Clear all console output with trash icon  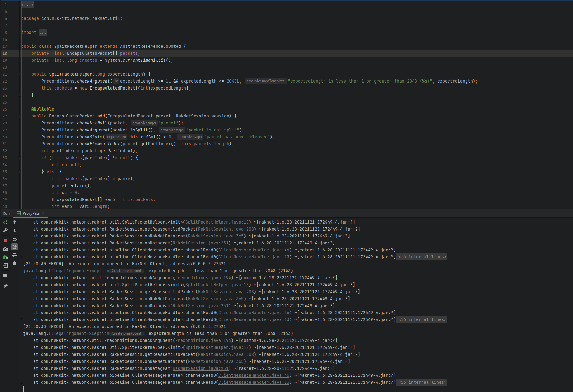point(15,263)
